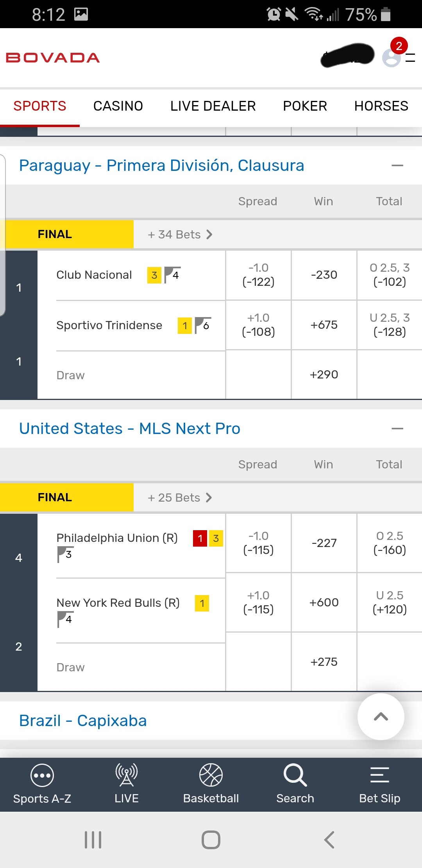The image size is (422, 868).
Task: Expand the +34 Bets list
Action: click(x=180, y=235)
